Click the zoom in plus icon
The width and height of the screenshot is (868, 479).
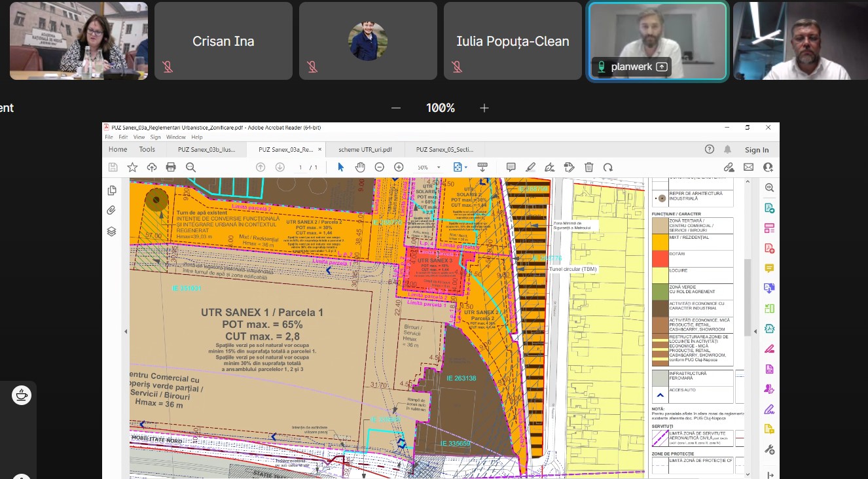[x=399, y=167]
